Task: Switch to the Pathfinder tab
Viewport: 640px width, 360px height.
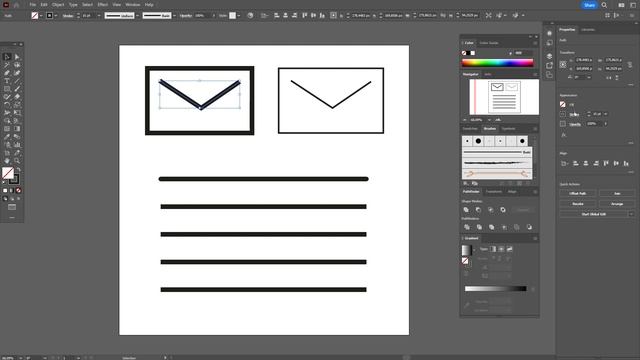Action: pos(471,191)
